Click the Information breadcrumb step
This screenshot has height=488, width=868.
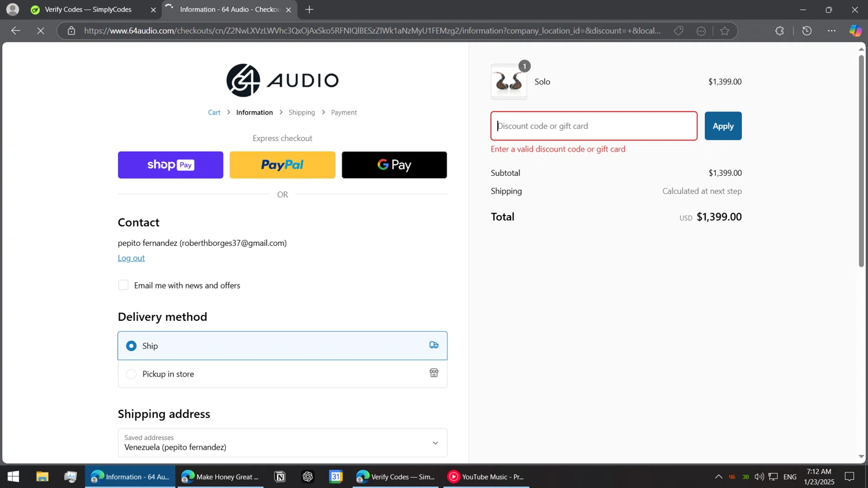coord(255,113)
